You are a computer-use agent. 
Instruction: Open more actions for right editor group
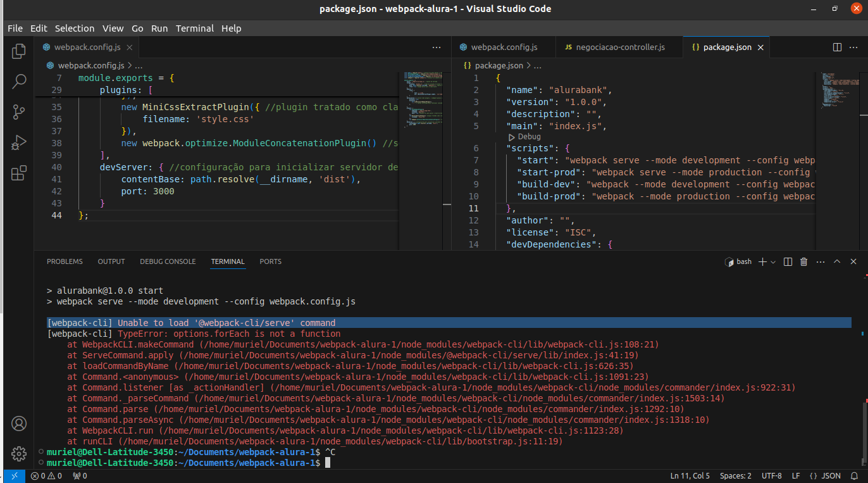click(853, 47)
